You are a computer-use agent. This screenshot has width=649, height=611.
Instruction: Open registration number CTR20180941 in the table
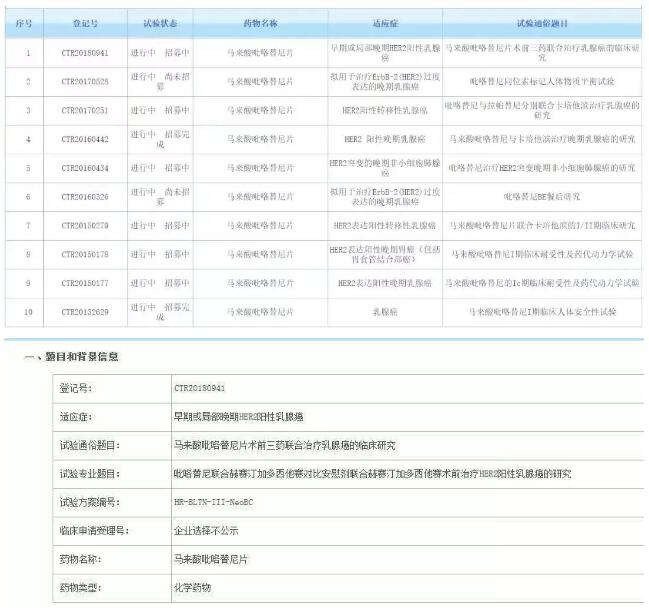(x=84, y=51)
